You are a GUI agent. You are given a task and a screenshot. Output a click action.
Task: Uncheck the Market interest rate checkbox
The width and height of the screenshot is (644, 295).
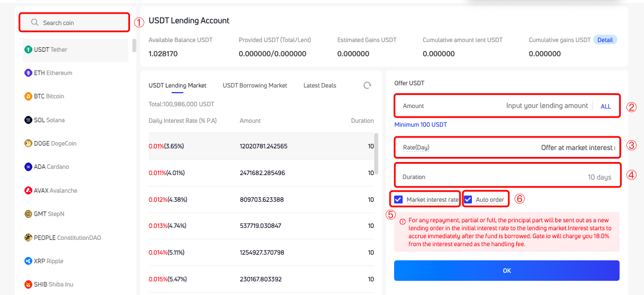coord(399,200)
